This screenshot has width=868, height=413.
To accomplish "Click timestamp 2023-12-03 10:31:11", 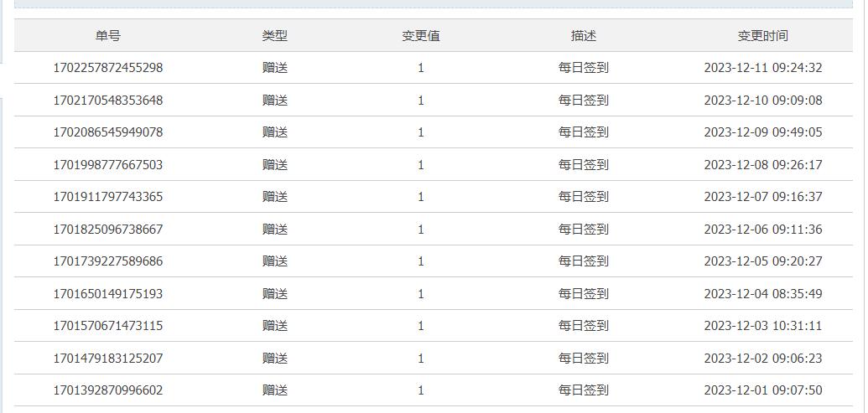I will click(763, 326).
